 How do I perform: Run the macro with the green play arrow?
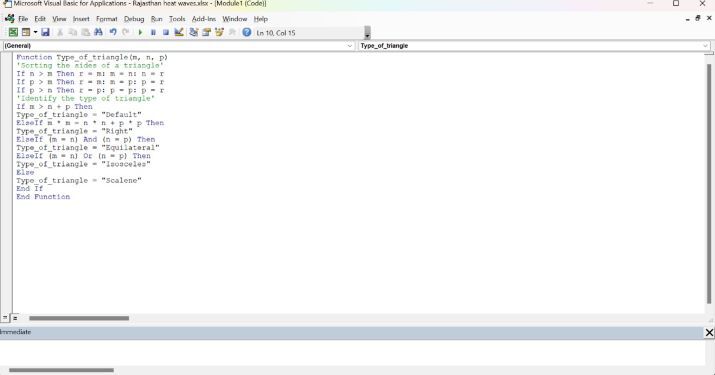pos(140,32)
